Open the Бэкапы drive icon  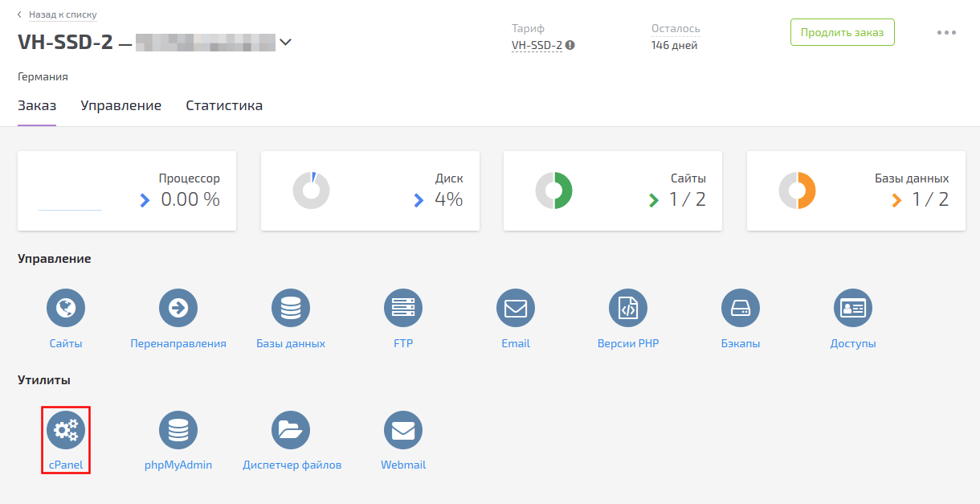tap(741, 308)
